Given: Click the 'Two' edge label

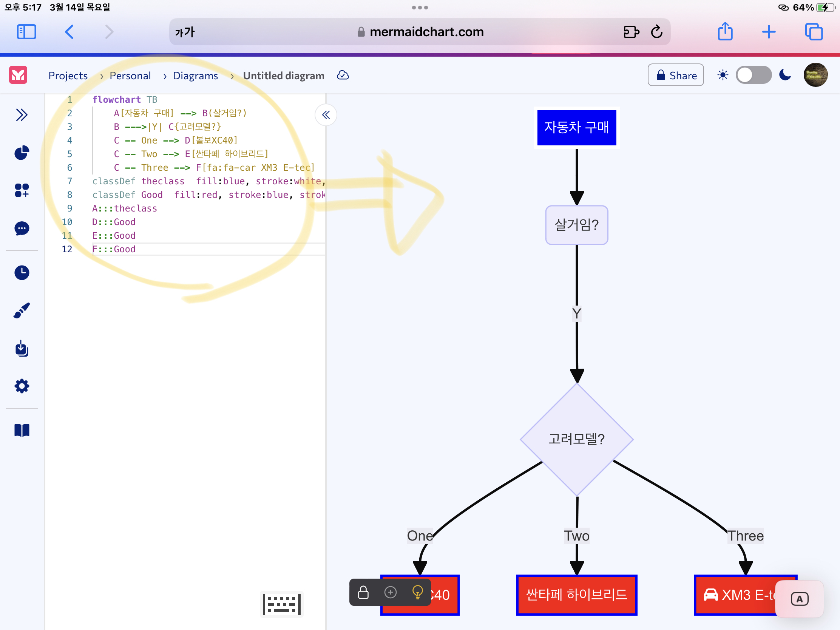Looking at the screenshot, I should point(576,536).
